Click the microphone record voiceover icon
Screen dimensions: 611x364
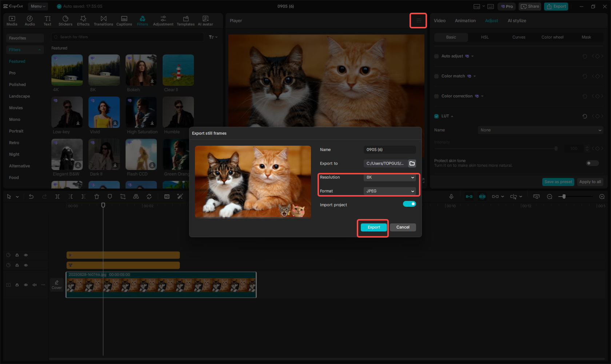point(451,197)
